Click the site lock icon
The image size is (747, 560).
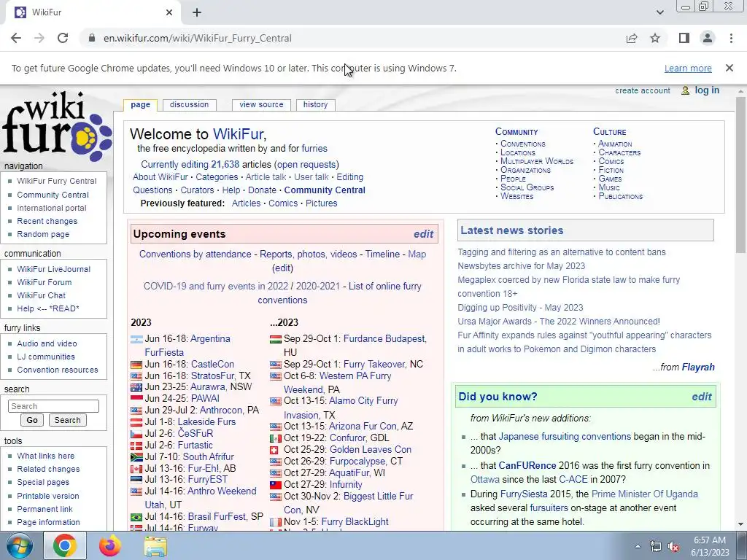92,38
